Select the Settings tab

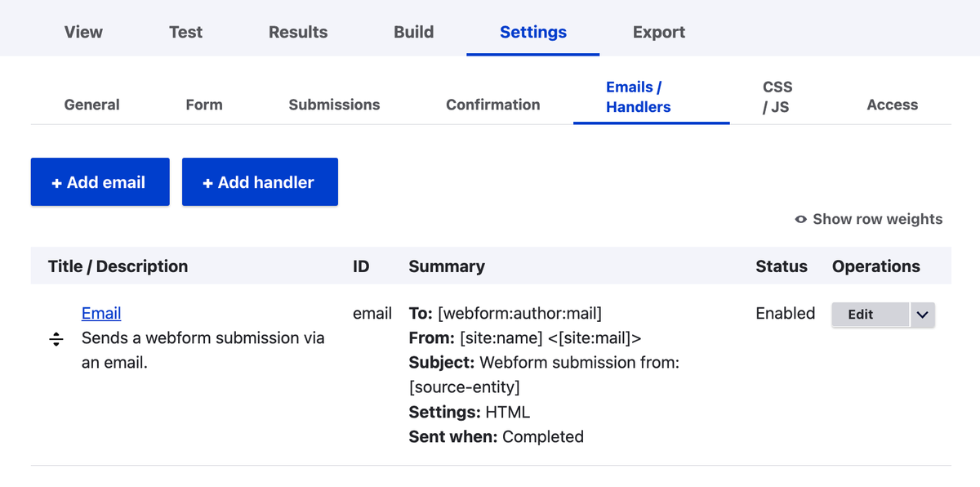(x=533, y=32)
